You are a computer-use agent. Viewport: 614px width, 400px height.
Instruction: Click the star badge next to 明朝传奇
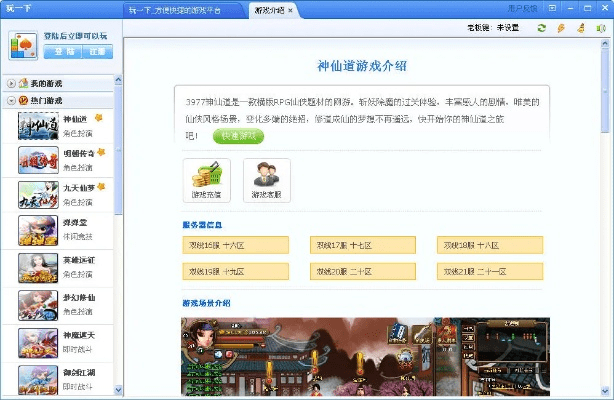pyautogui.click(x=101, y=152)
